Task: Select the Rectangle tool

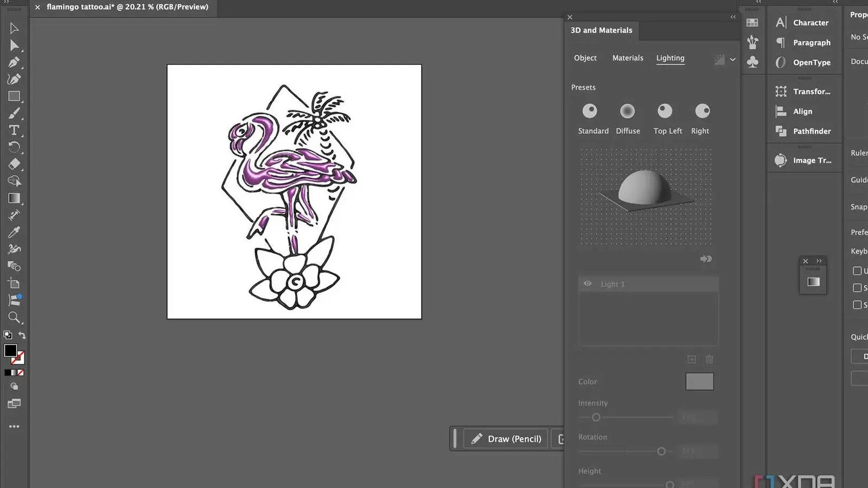Action: [14, 97]
